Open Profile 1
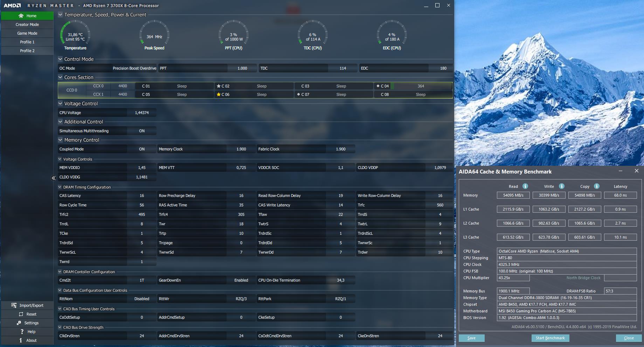The height and width of the screenshot is (347, 644). [x=27, y=42]
